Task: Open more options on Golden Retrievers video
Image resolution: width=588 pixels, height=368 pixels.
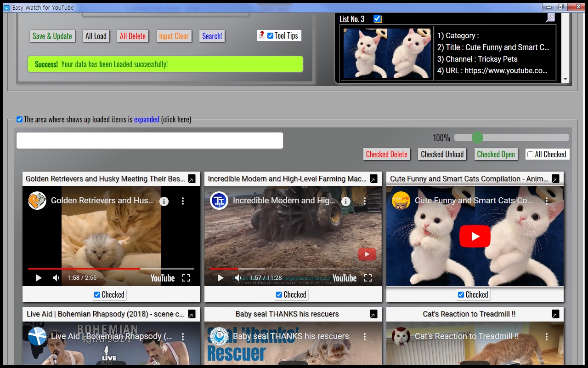Action: [x=183, y=201]
